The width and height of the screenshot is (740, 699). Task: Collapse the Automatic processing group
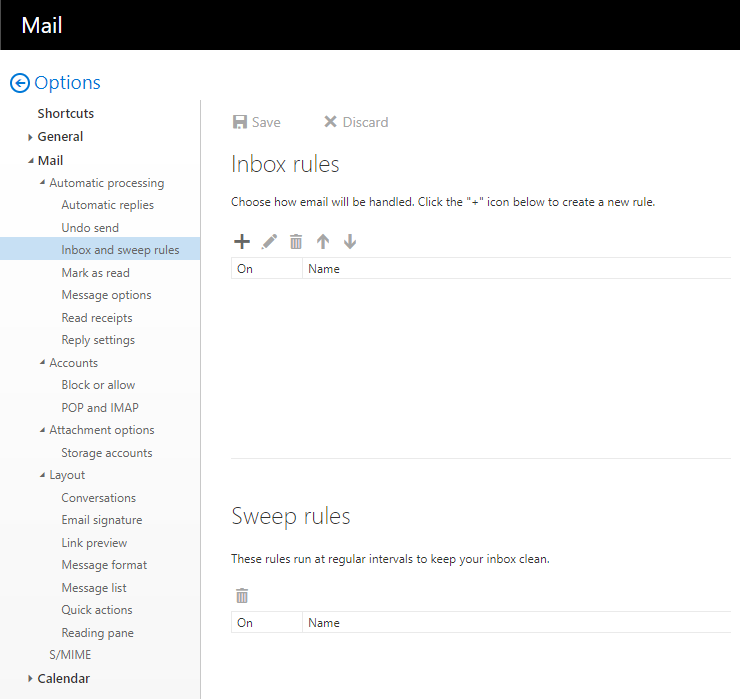[42, 183]
